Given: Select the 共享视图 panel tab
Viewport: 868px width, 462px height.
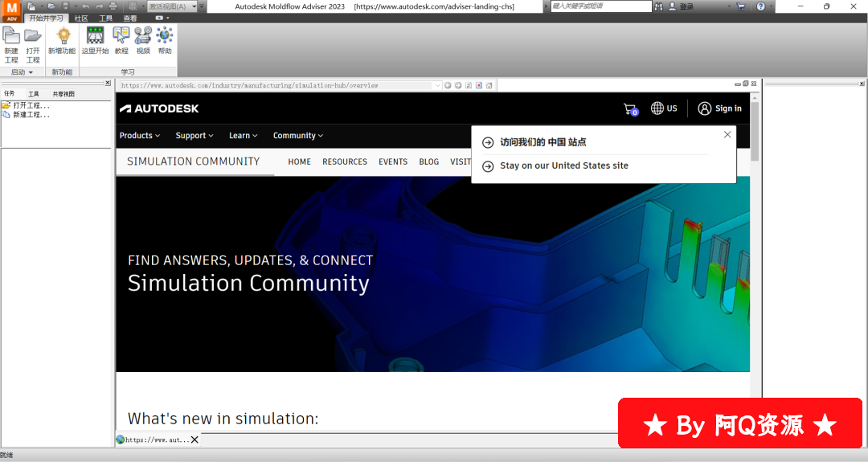Looking at the screenshot, I should click(63, 93).
